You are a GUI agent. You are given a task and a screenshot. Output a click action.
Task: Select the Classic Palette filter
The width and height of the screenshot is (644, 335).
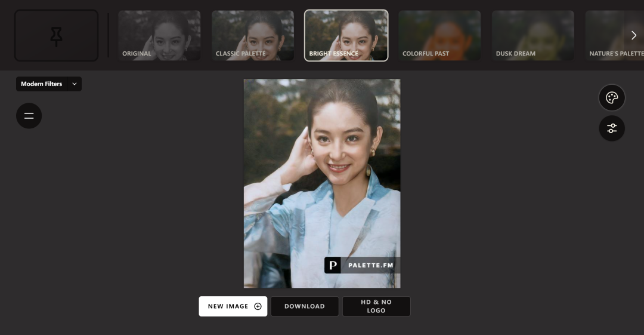(x=253, y=36)
